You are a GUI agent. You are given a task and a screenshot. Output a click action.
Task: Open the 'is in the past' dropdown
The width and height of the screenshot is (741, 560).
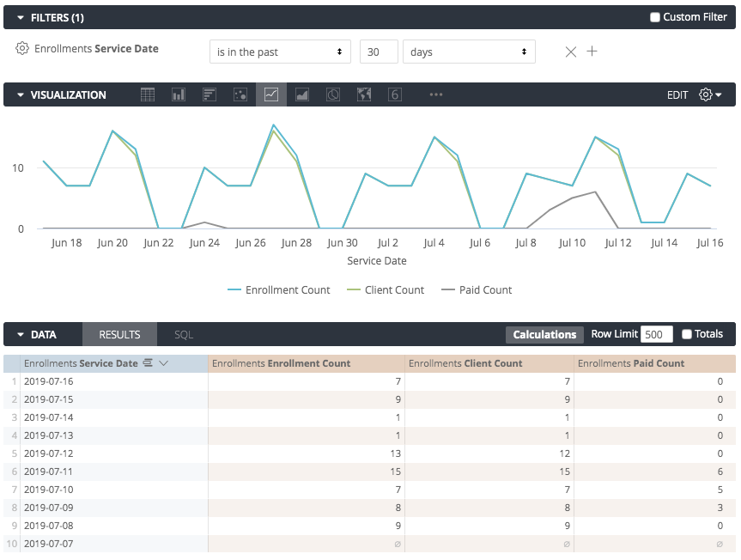(x=280, y=52)
